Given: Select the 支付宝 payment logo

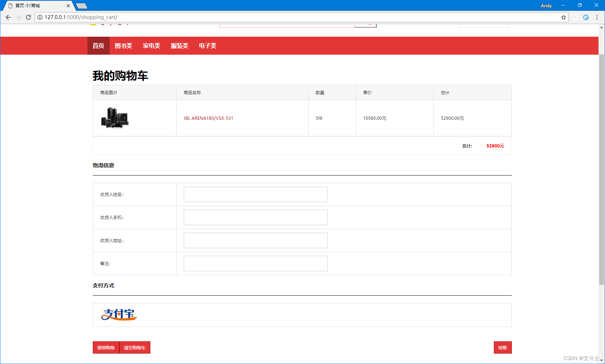Looking at the screenshot, I should tap(119, 315).
